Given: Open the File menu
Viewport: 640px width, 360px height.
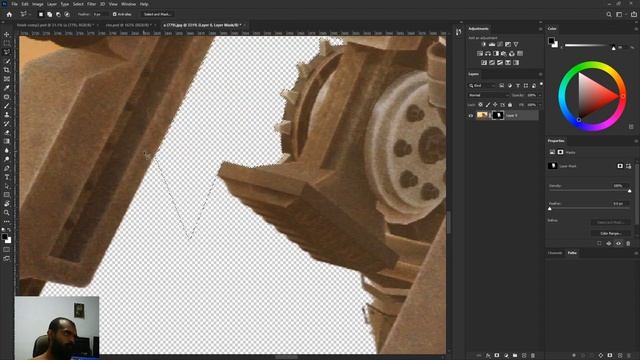Looking at the screenshot, I should tap(14, 4).
